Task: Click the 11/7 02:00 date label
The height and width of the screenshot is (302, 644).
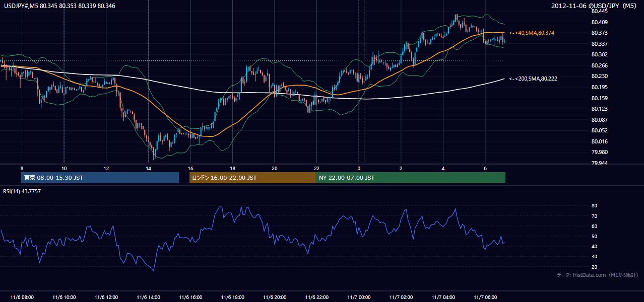Action: (x=401, y=297)
